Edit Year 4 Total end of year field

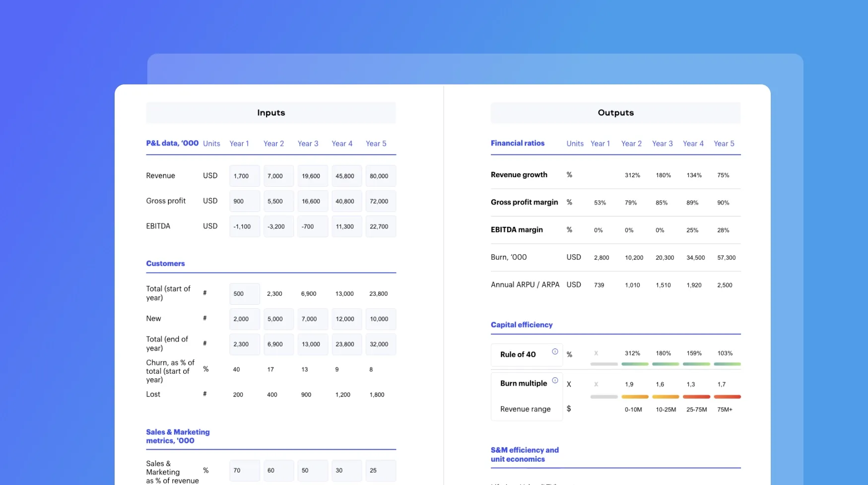pyautogui.click(x=346, y=345)
